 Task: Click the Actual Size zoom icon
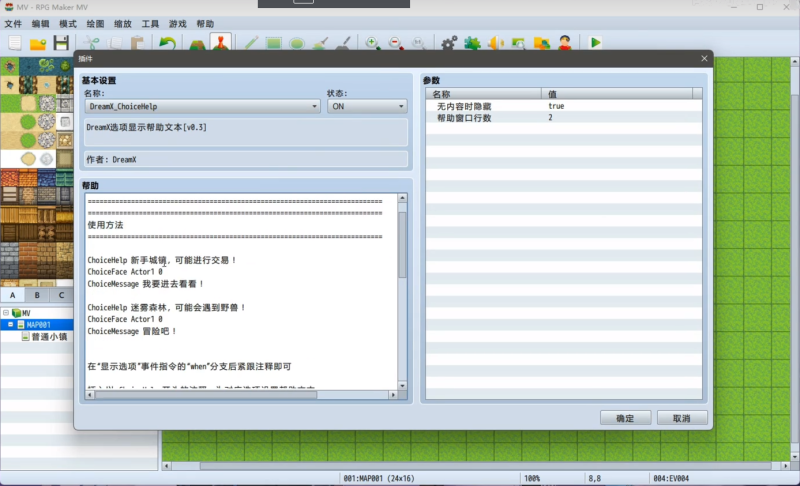point(419,43)
